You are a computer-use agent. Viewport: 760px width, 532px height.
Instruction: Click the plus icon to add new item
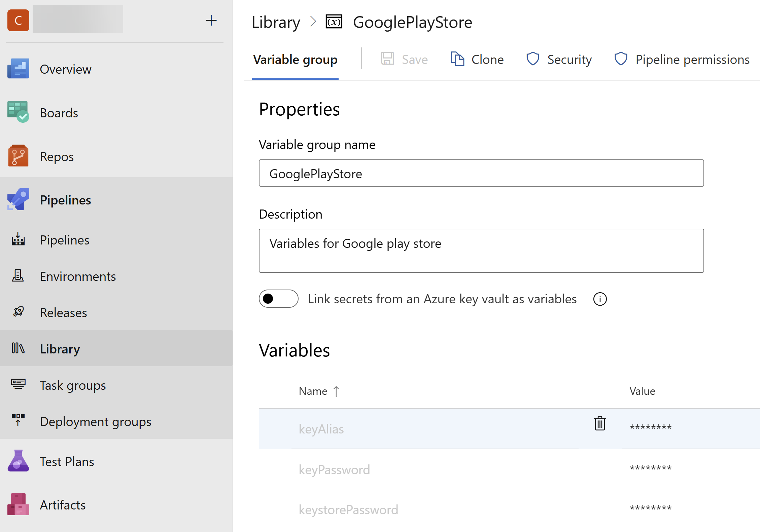click(211, 21)
